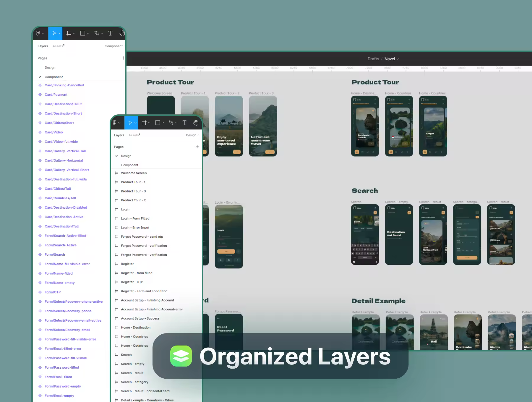Image resolution: width=532 pixels, height=402 pixels.
Task: Select Form/Email-filled-error component layer
Action: pos(63,348)
